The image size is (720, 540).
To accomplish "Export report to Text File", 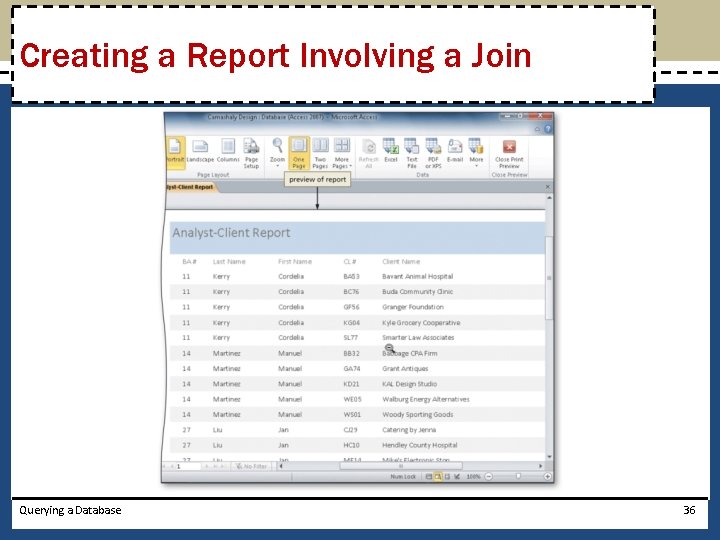I will [412, 153].
